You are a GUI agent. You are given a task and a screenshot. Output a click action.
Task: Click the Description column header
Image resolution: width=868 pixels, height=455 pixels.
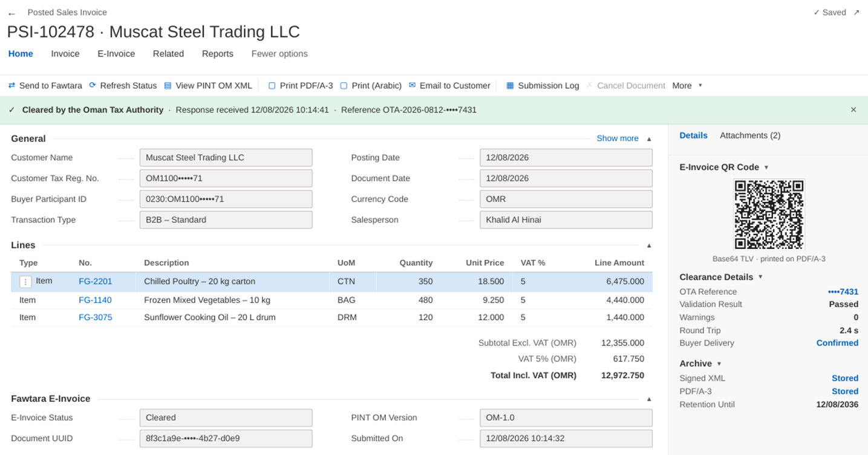point(166,263)
